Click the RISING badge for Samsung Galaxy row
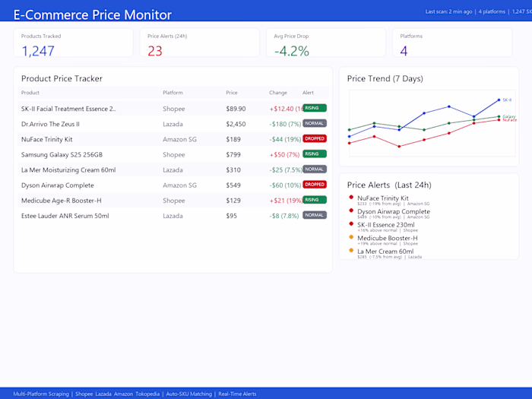532x399 pixels. click(x=315, y=154)
